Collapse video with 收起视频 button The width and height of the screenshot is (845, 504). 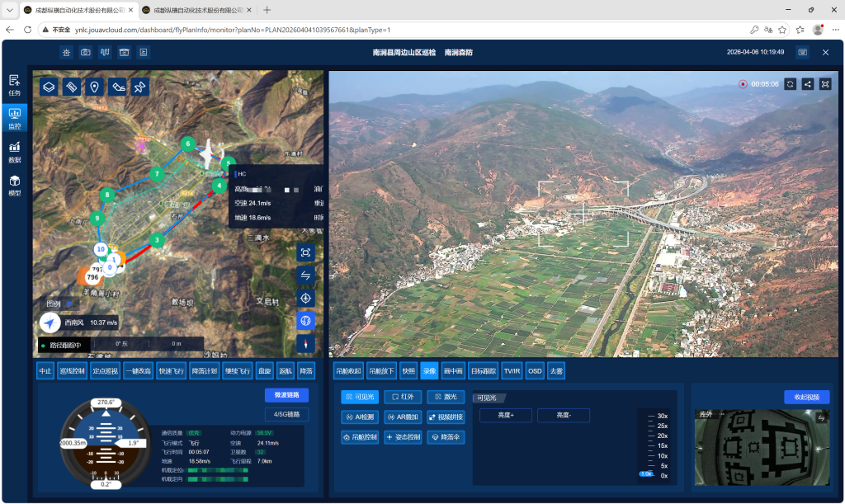coord(806,397)
